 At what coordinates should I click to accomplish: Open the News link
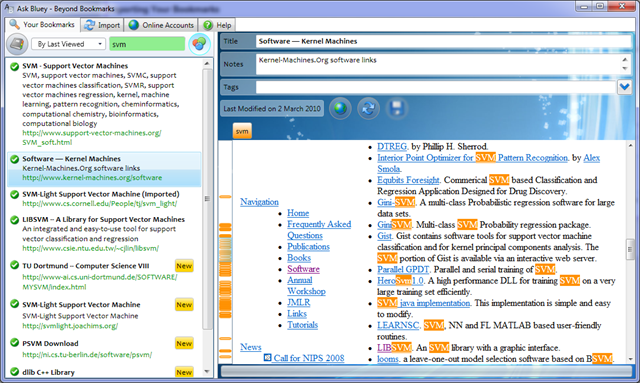(251, 347)
